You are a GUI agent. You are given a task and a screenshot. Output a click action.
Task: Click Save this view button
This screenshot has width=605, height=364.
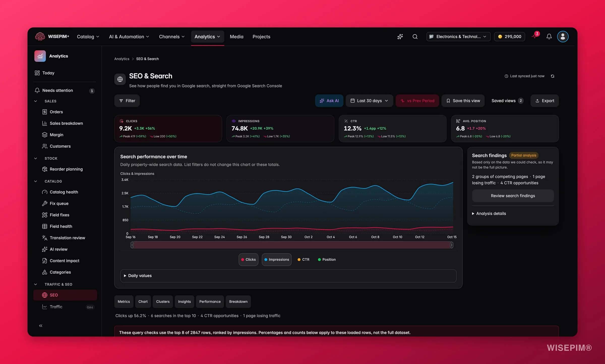coord(463,101)
